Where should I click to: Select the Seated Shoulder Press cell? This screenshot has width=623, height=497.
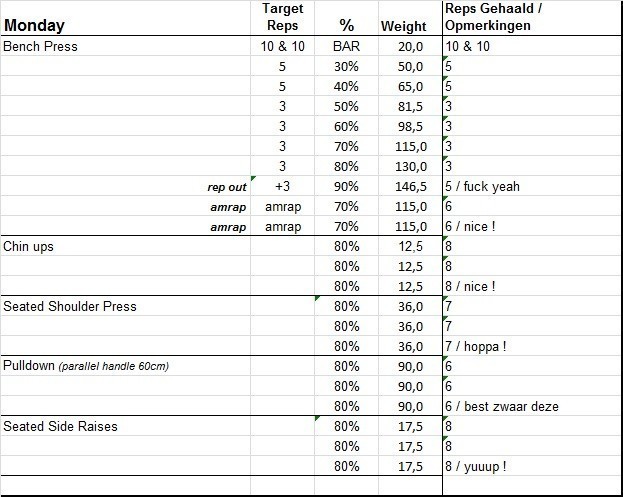coord(70,307)
